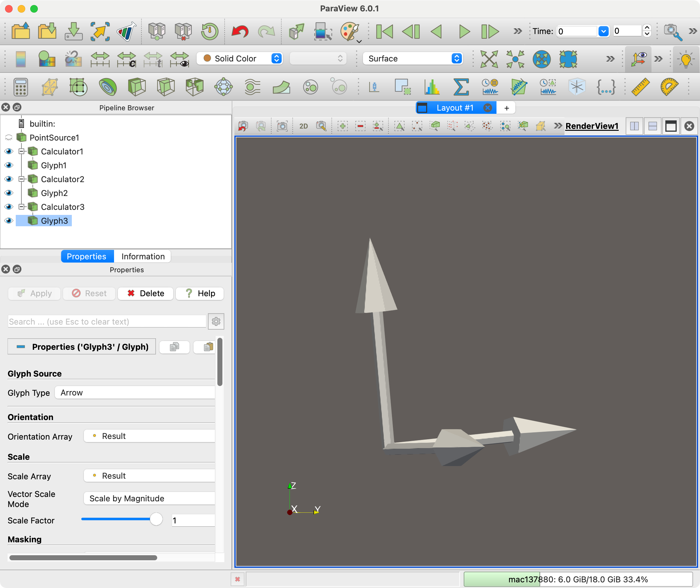700x588 pixels.
Task: Open the Surface representation dropdown
Action: tap(413, 58)
